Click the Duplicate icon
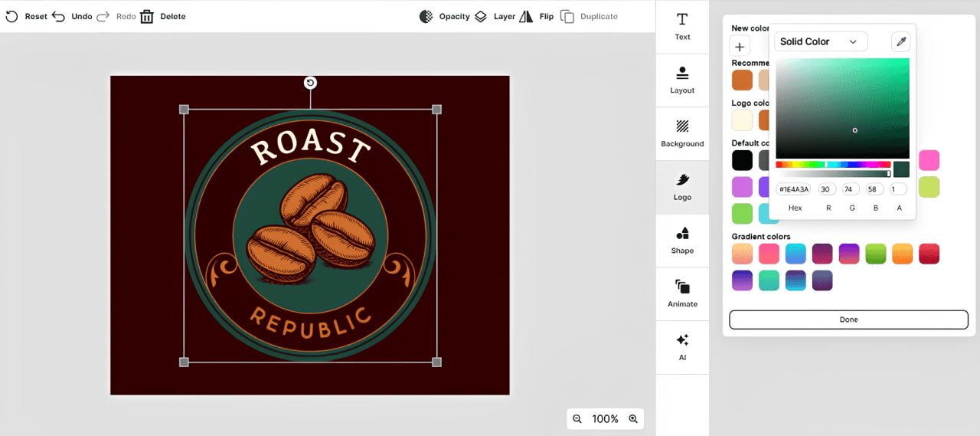The height and width of the screenshot is (436, 980). (567, 16)
